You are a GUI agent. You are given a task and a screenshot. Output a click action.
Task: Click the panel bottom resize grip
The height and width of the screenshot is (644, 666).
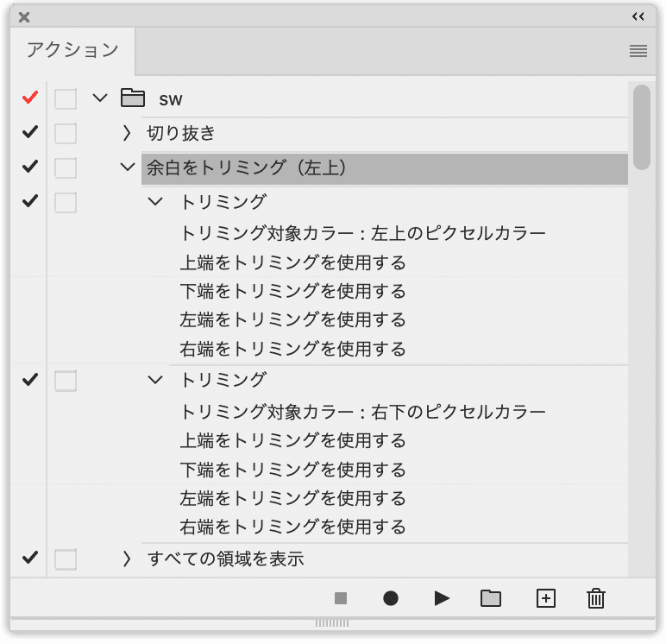pyautogui.click(x=332, y=623)
